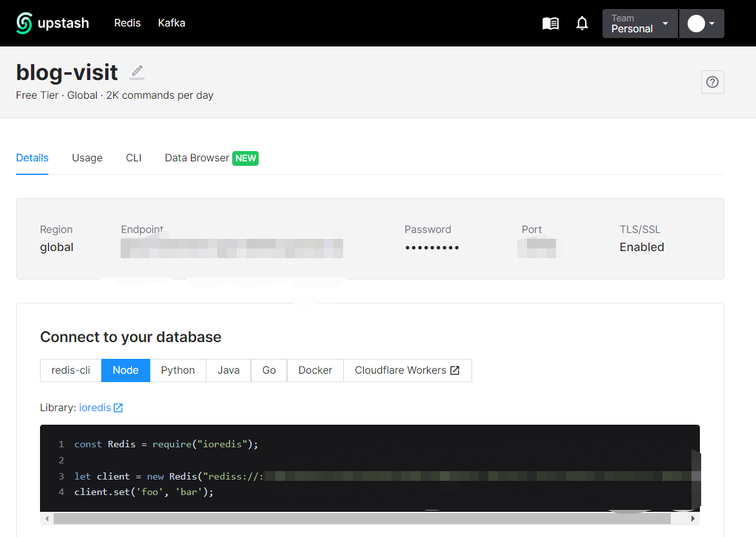Screen dimensions: 756x537
Task: Switch to the CLI tab
Action: pos(134,158)
